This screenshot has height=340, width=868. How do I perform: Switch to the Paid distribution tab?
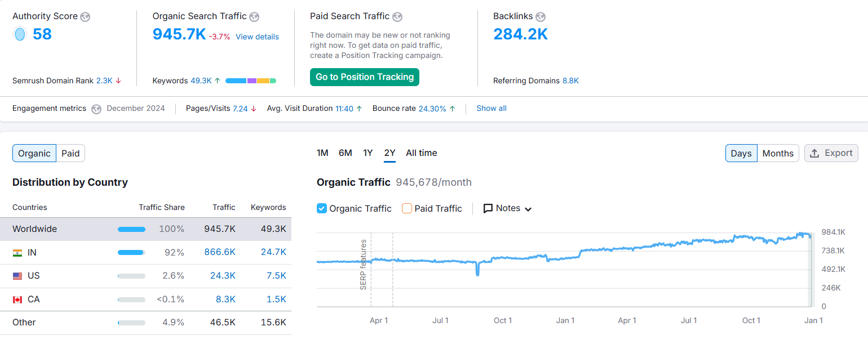pos(70,153)
